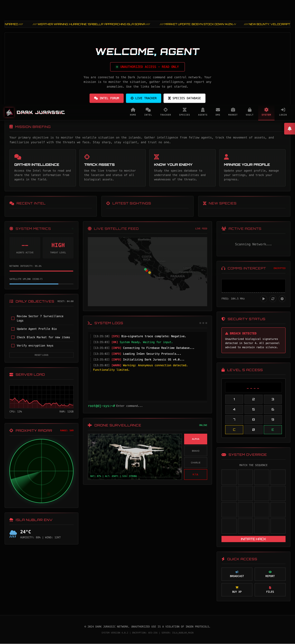Click the 'Scanning Network...' text
Image resolution: width=295 pixels, height=644 pixels.
click(x=253, y=244)
